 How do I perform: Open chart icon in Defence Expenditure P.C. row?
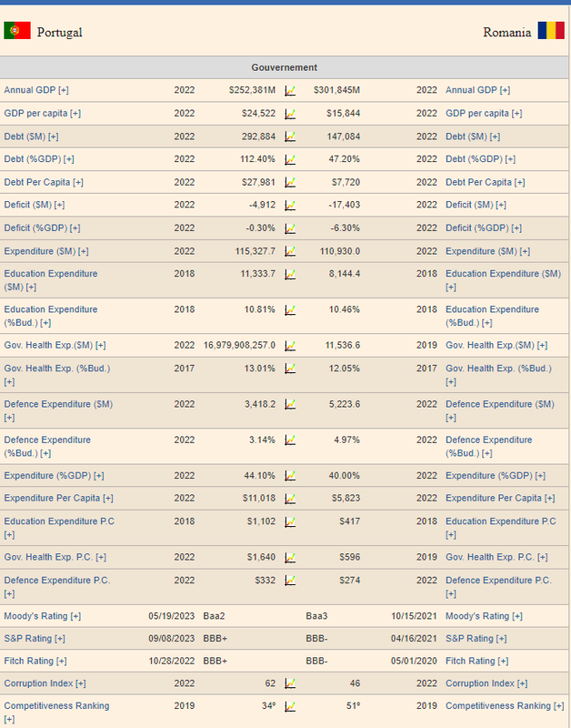pyautogui.click(x=290, y=581)
